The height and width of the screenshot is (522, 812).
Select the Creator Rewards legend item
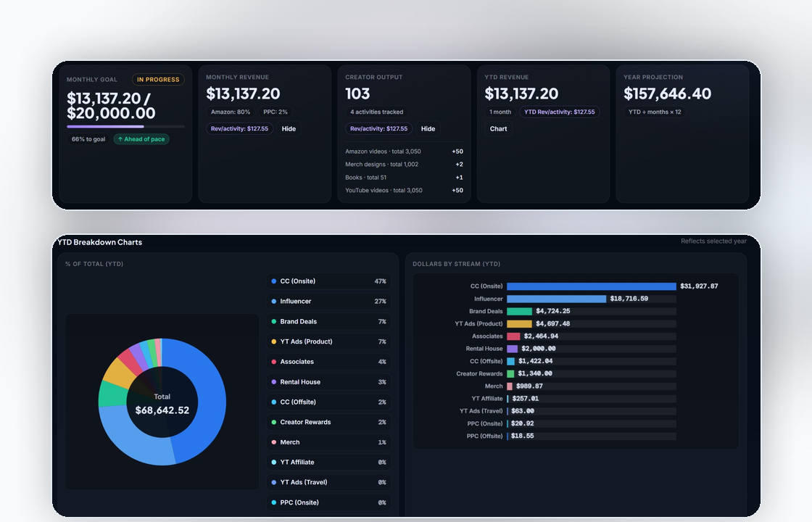tap(329, 422)
